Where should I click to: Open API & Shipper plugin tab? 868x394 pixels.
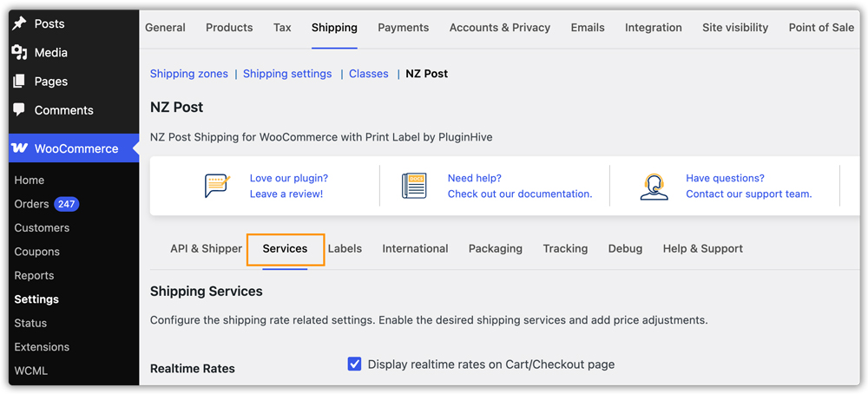[206, 249]
